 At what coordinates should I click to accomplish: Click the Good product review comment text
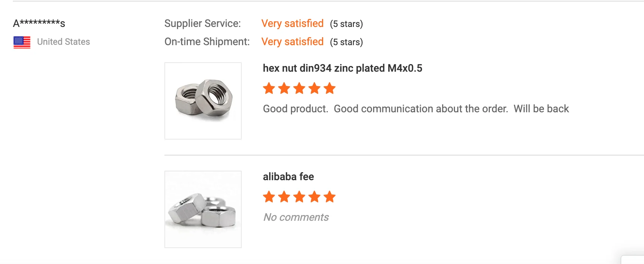416,109
